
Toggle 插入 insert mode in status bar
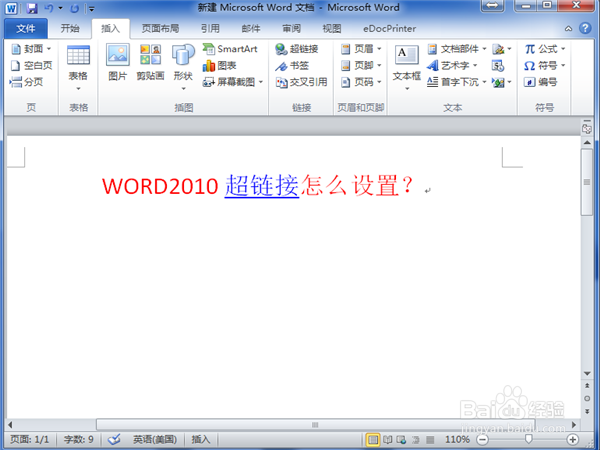(x=201, y=439)
